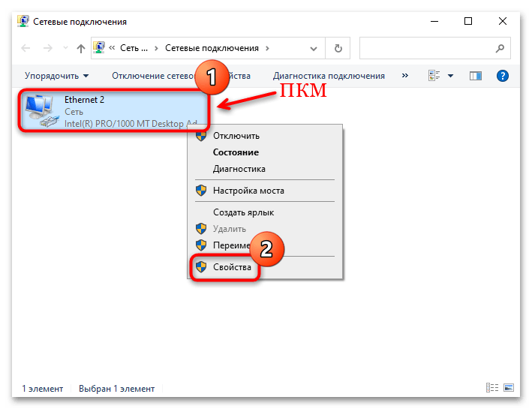
Task: Close the Сетевые подключения window
Action: pos(503,21)
